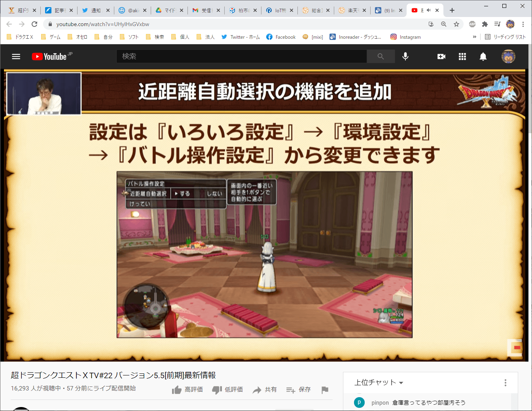This screenshot has width=532, height=411.
Task: Expand the 上位チャット chat mode dropdown
Action: [x=379, y=383]
